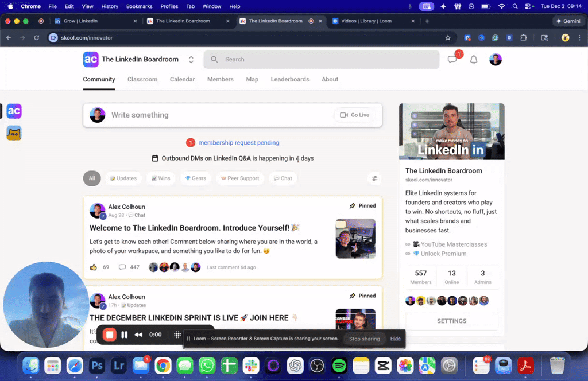Launch Photoshop from the Dock
This screenshot has width=588, height=381.
tap(96, 366)
